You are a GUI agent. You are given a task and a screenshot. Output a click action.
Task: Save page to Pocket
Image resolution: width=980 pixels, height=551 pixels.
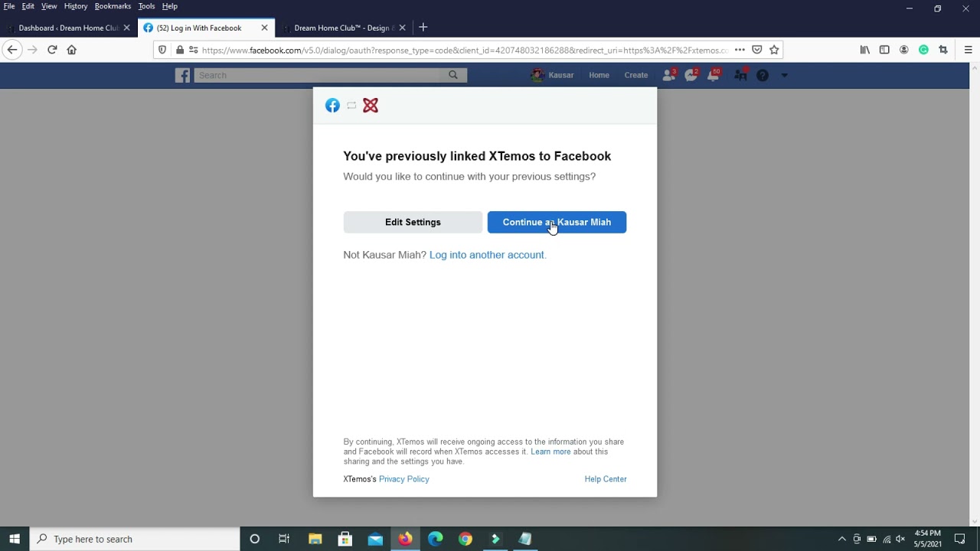click(757, 50)
